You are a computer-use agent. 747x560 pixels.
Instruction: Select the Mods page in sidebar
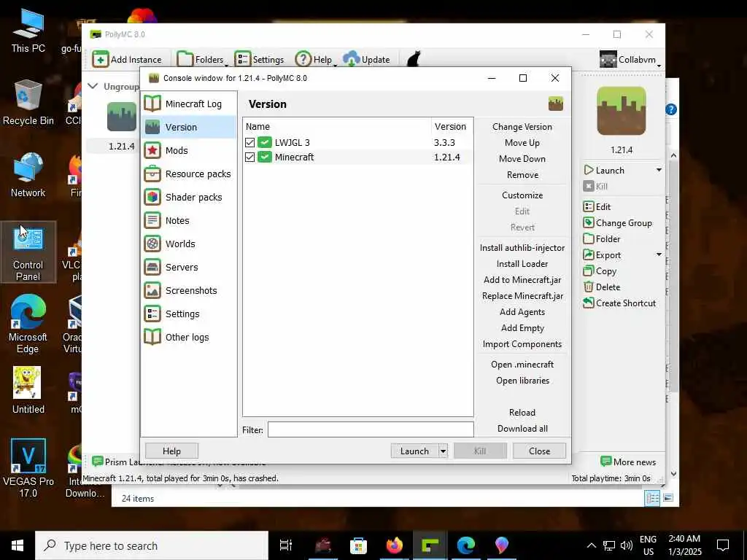point(189,150)
